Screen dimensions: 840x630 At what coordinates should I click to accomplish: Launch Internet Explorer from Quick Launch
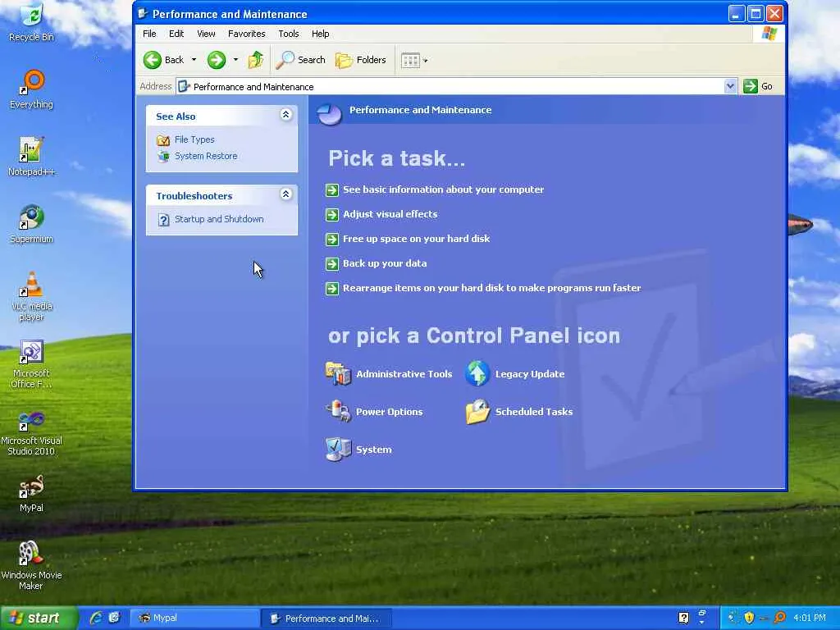click(x=97, y=619)
